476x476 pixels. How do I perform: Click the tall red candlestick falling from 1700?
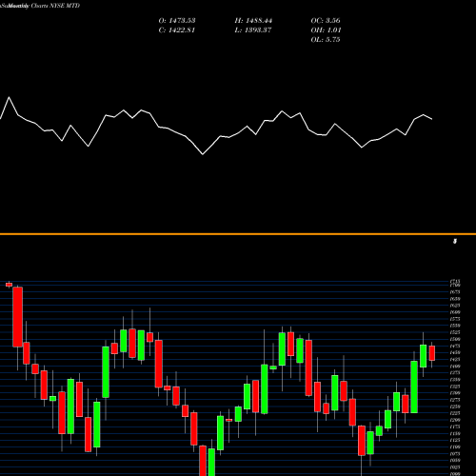tap(18, 317)
